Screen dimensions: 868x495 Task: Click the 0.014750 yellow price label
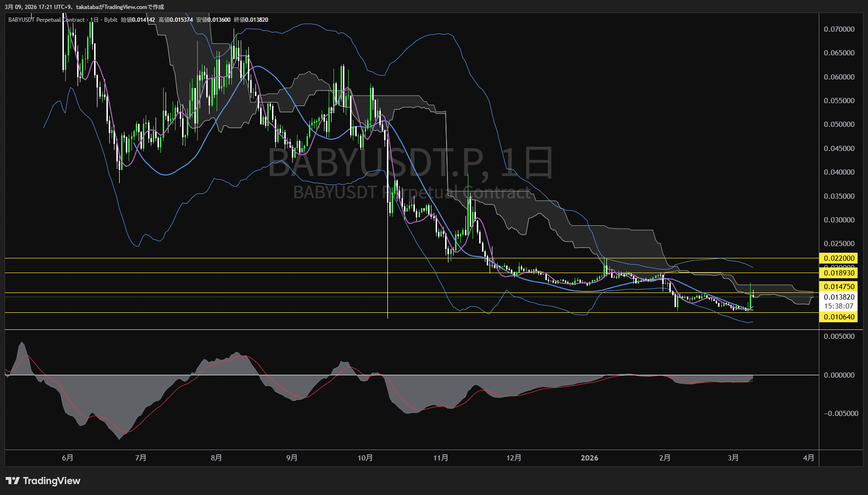[x=839, y=287]
